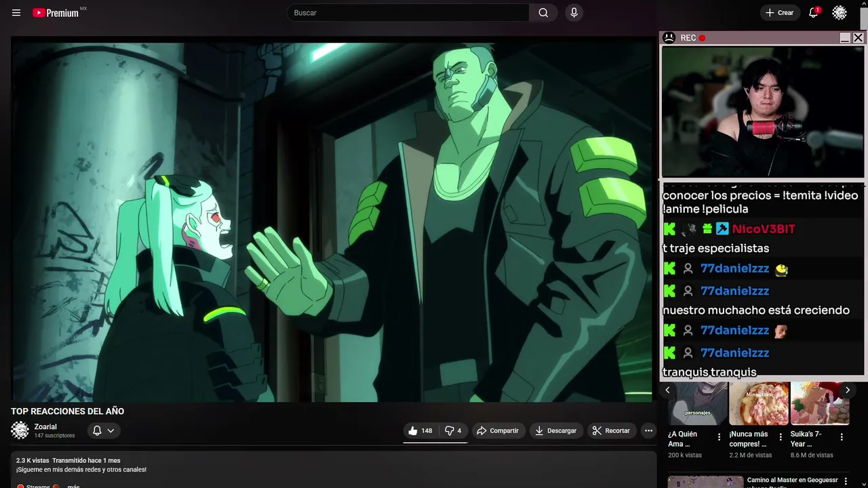Screen dimensions: 868x488
Task: Open options menu for 'Suika's 7-Year' video
Action: coord(842,437)
